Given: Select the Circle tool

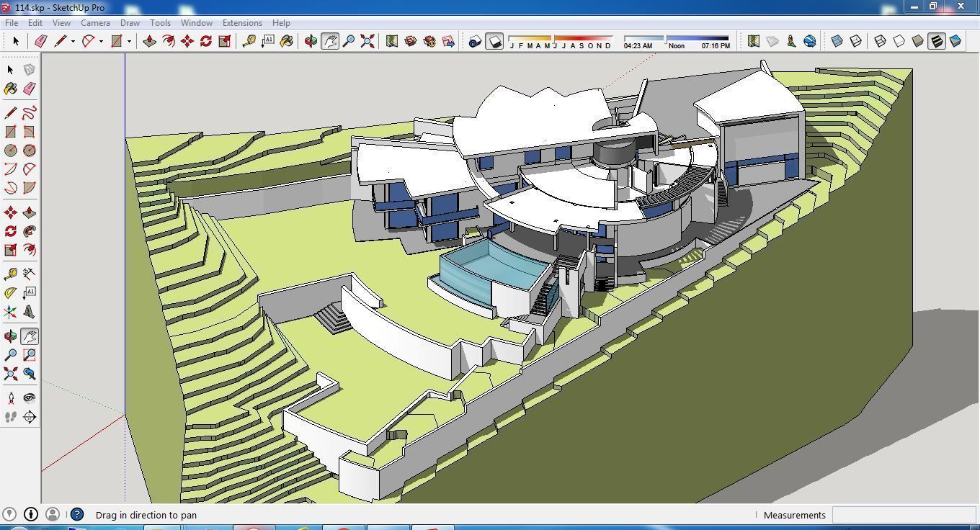Looking at the screenshot, I should coord(11,151).
